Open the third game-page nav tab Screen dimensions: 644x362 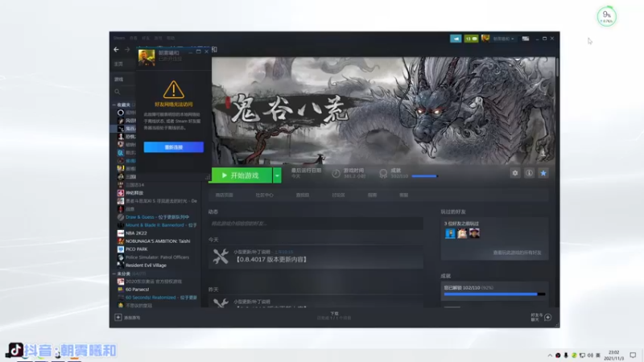(x=303, y=195)
